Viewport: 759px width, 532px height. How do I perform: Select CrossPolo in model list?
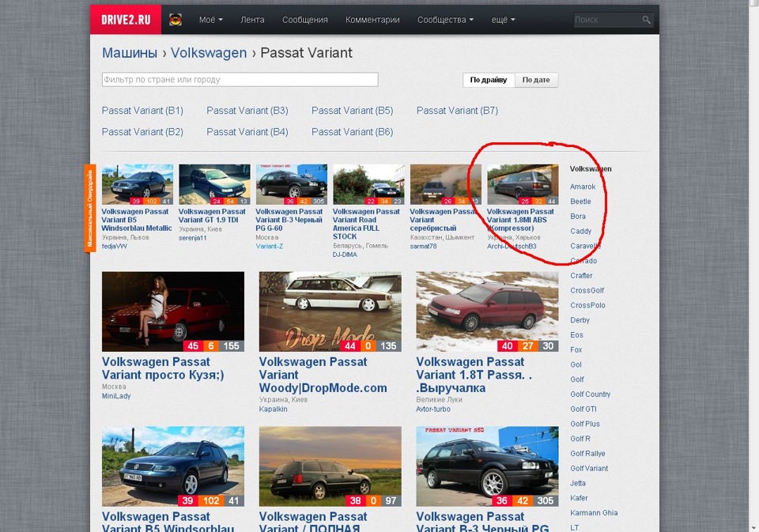point(587,305)
